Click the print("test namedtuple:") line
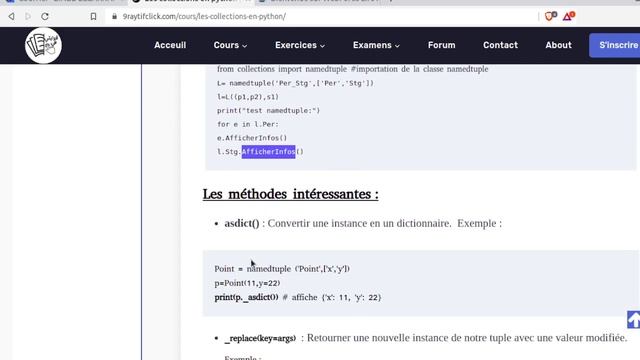The height and width of the screenshot is (360, 640). click(268, 110)
